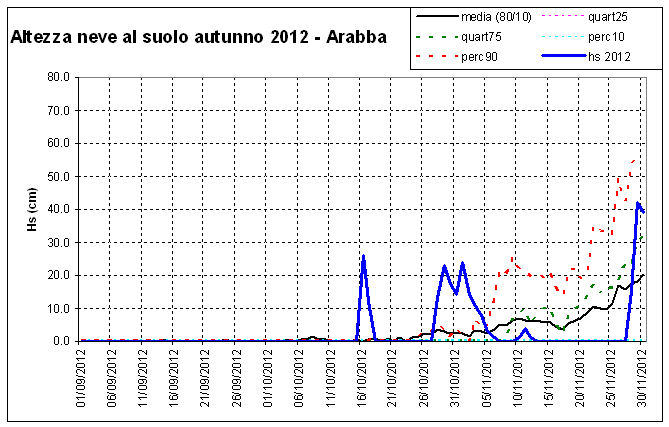The height and width of the screenshot is (427, 669).
Task: Click the blue line sample in legend
Action: click(563, 57)
